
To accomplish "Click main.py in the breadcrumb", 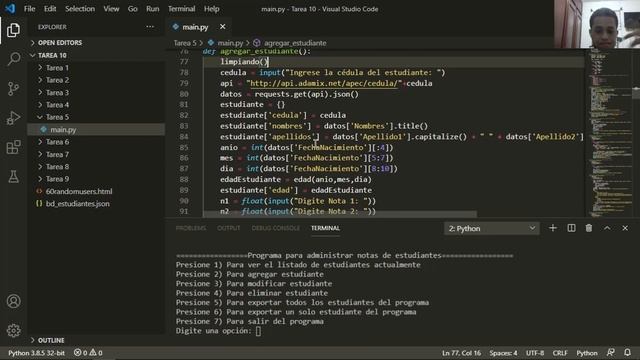I will (230, 43).
